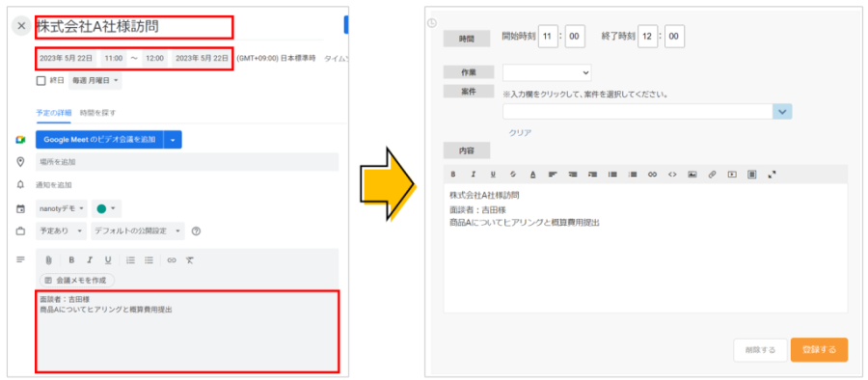The width and height of the screenshot is (868, 380).
Task: Toggle underline in the calendar description toolbar
Action: coord(108,259)
